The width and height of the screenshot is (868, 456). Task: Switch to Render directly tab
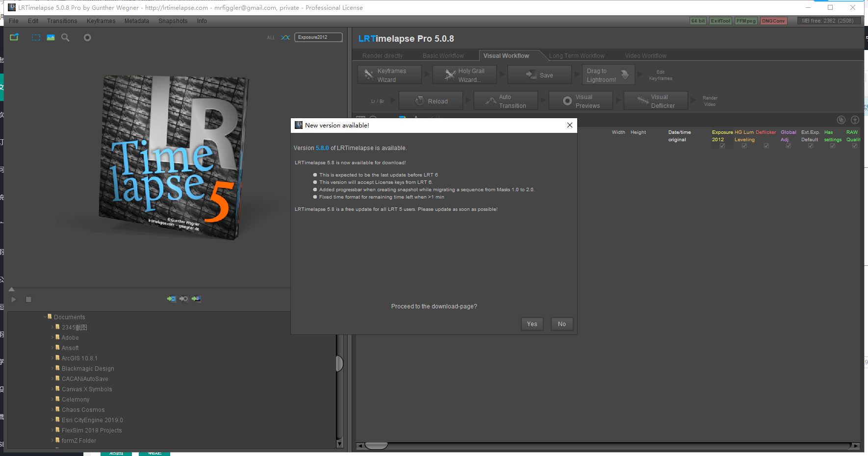click(383, 56)
